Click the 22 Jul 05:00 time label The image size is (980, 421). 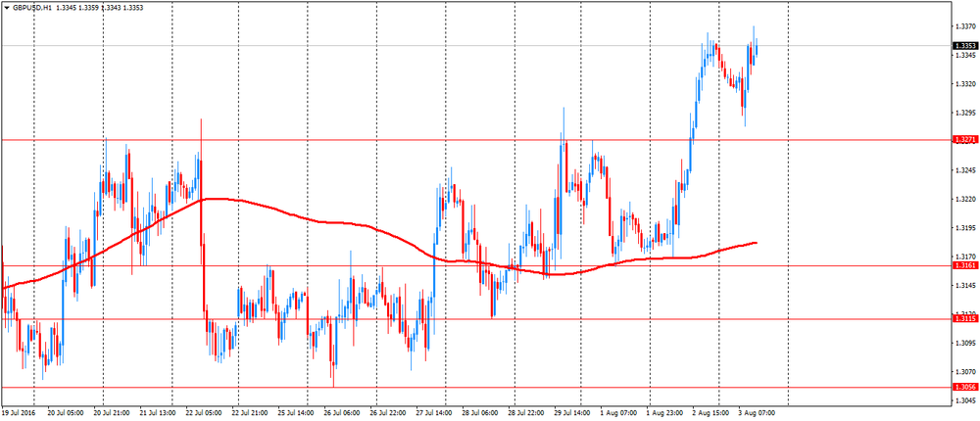coord(204,413)
